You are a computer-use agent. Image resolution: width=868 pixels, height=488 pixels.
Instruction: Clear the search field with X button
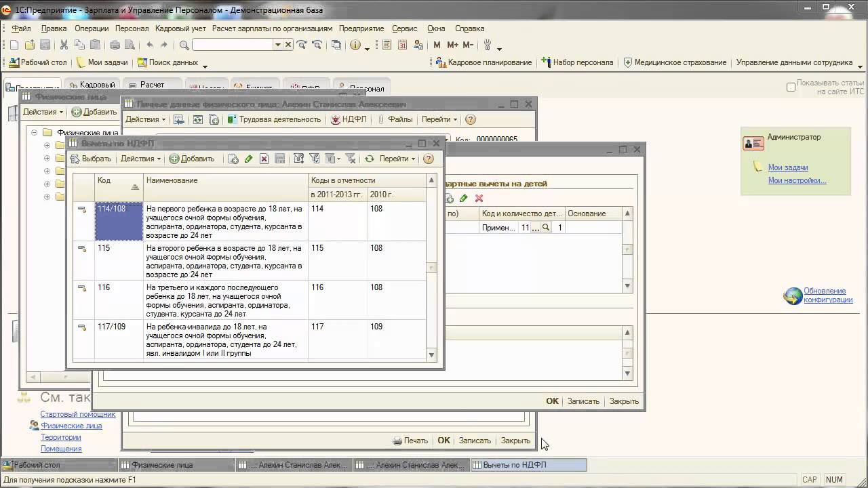pyautogui.click(x=288, y=45)
